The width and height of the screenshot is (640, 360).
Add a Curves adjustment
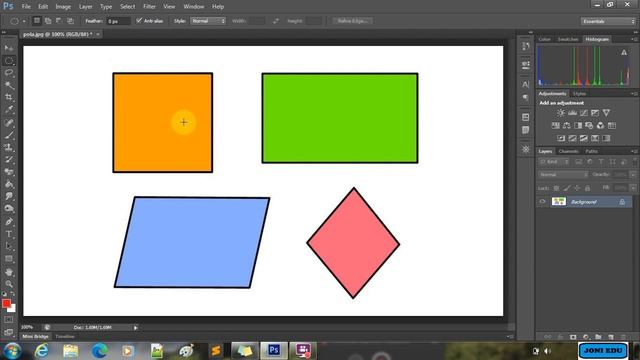point(584,113)
